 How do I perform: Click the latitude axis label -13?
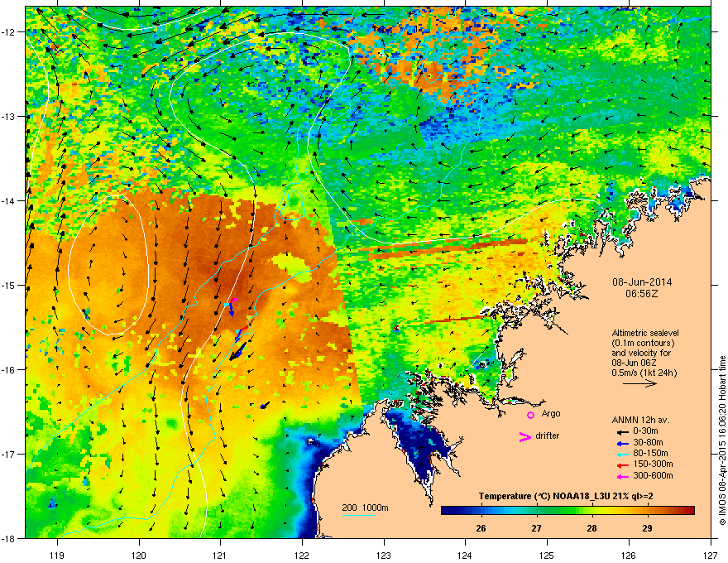pyautogui.click(x=8, y=117)
